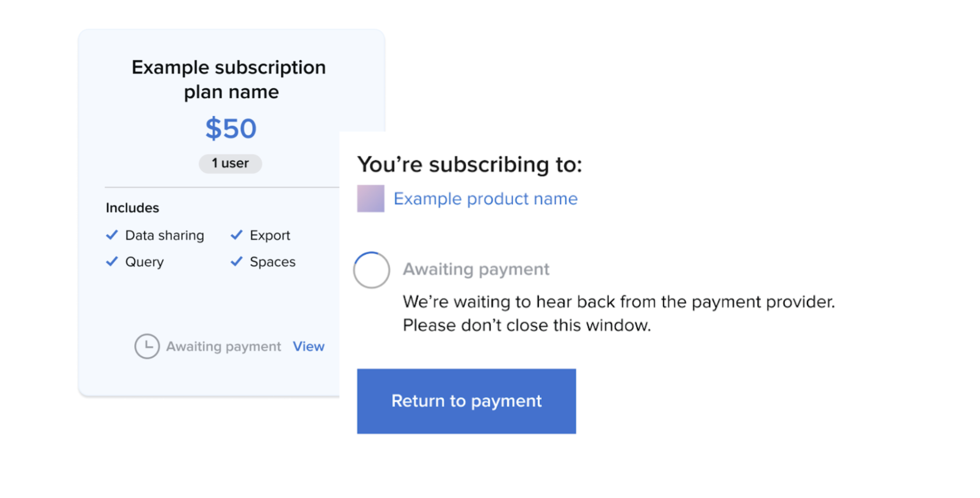Click the 1 user badge
This screenshot has width=980, height=498.
(230, 163)
